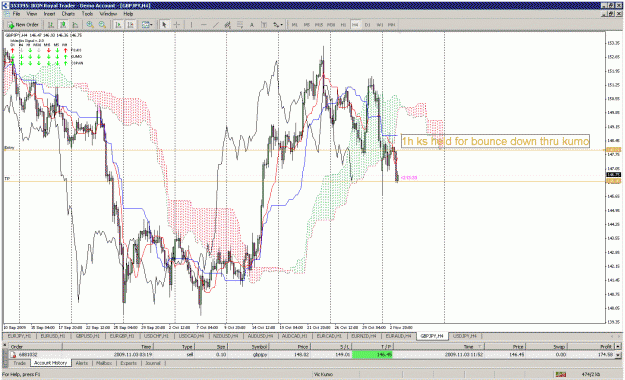The height and width of the screenshot is (380, 625).
Task: Open the Trade terminal tab
Action: coord(20,363)
